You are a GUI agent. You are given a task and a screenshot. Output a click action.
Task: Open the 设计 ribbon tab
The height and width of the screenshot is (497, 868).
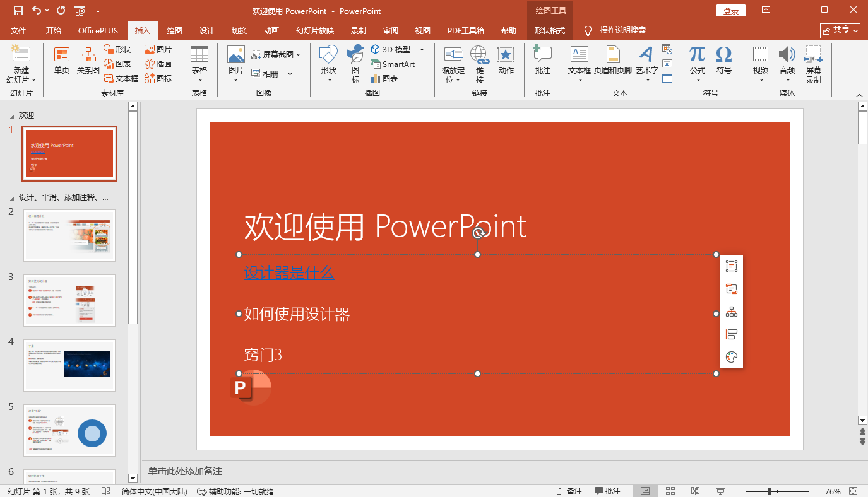pyautogui.click(x=206, y=31)
